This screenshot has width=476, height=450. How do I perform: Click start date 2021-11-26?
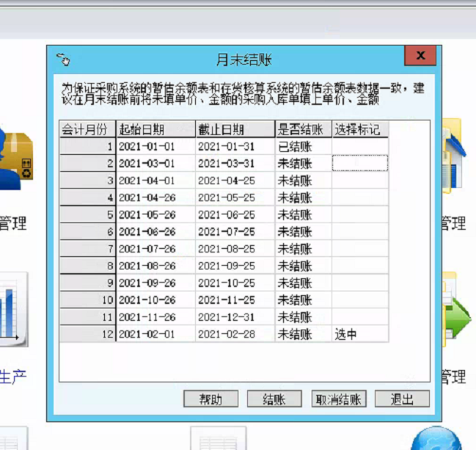pyautogui.click(x=155, y=317)
